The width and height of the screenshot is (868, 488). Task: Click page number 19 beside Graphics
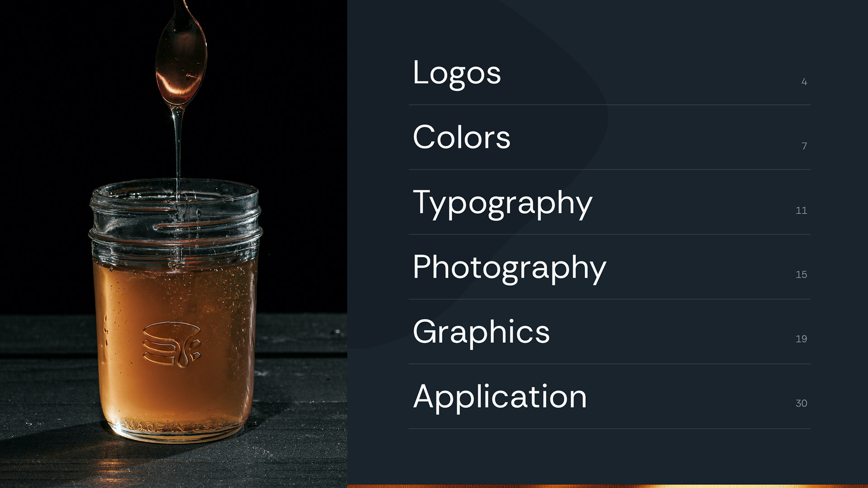tap(802, 339)
